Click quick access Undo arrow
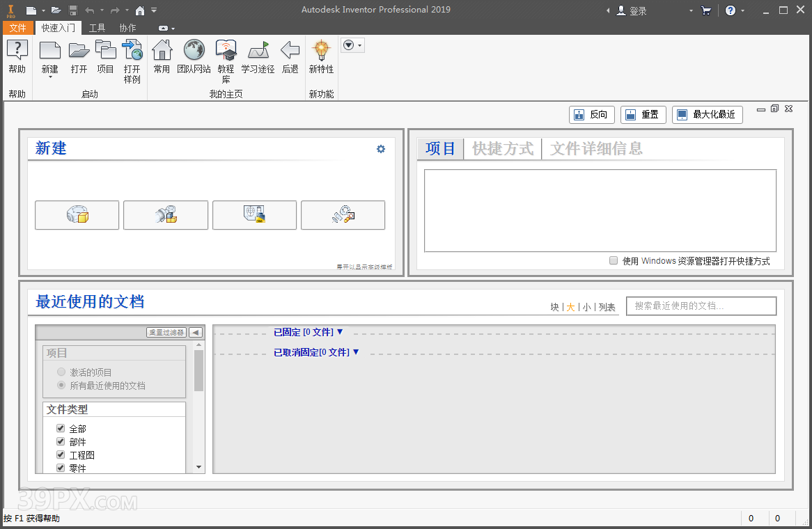 click(x=90, y=10)
